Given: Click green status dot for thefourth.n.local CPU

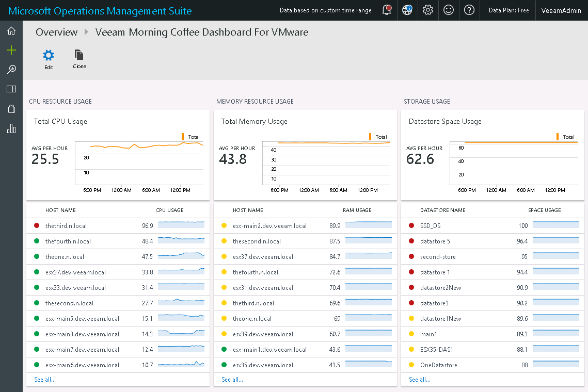Looking at the screenshot, I should tap(37, 241).
